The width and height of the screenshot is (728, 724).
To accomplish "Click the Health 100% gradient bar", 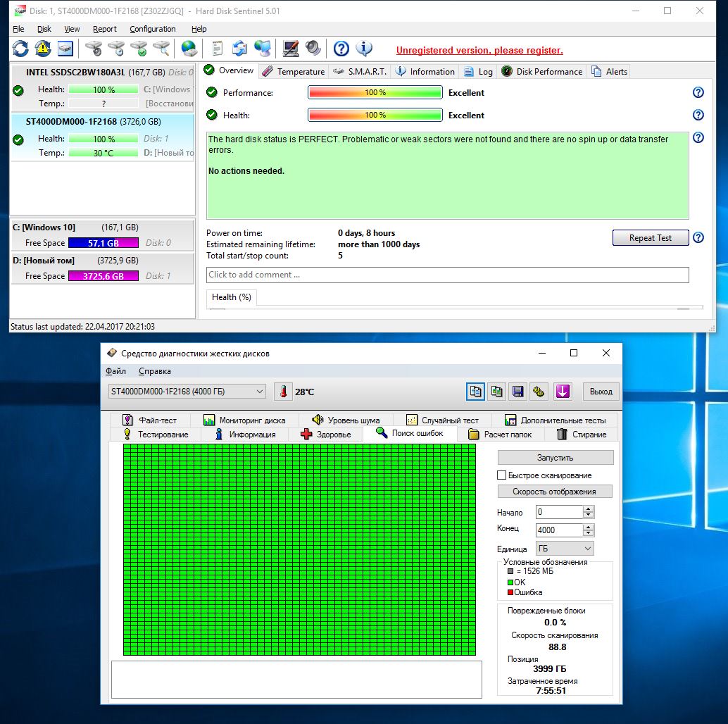I will (x=375, y=115).
